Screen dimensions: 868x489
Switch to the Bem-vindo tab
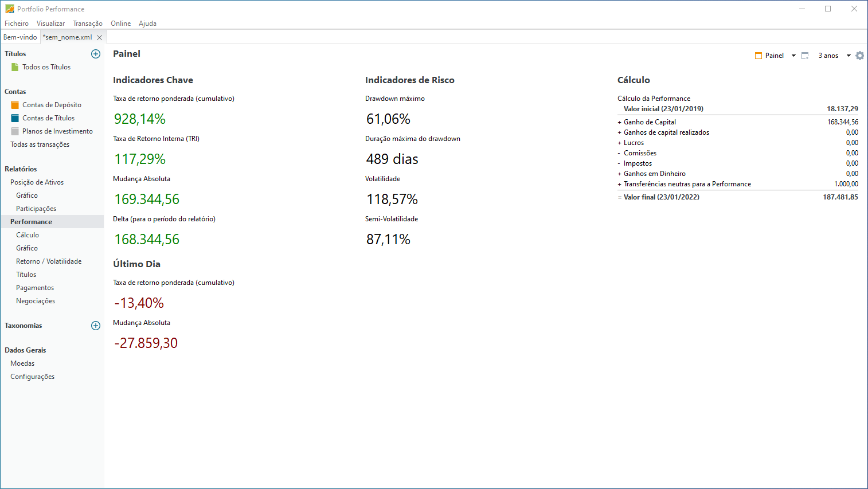pos(20,37)
